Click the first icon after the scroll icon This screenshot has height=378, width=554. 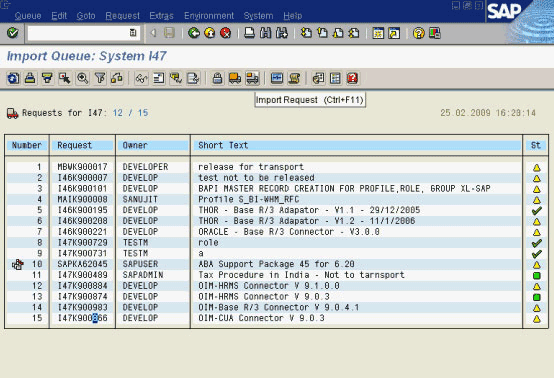[x=318, y=78]
